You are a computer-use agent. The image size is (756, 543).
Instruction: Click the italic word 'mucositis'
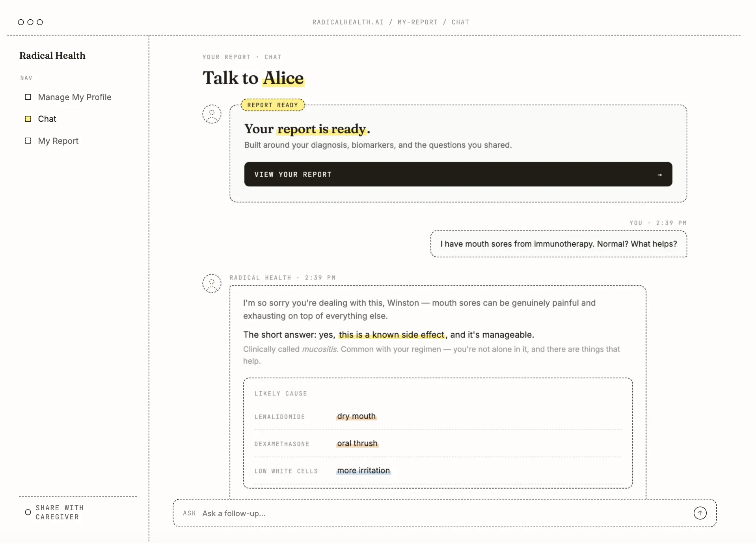[319, 349]
